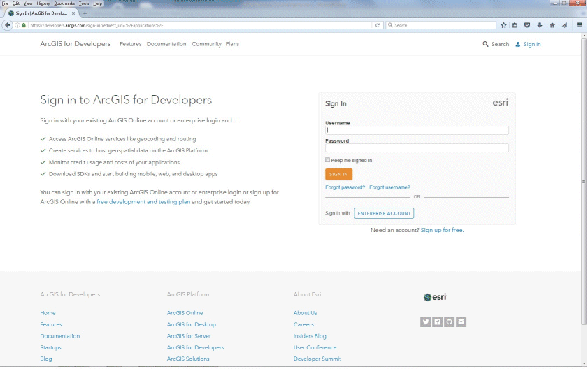Click the green padlock site security icon
588x369 pixels.
pyautogui.click(x=24, y=25)
